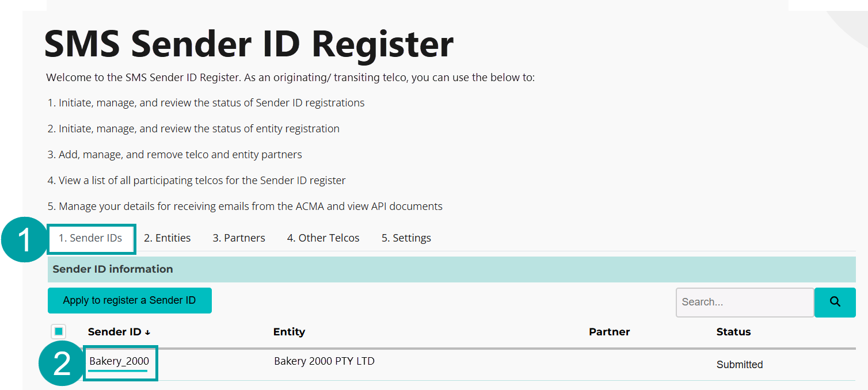
Task: Open the Bakery_2000 sender ID record
Action: tap(120, 361)
